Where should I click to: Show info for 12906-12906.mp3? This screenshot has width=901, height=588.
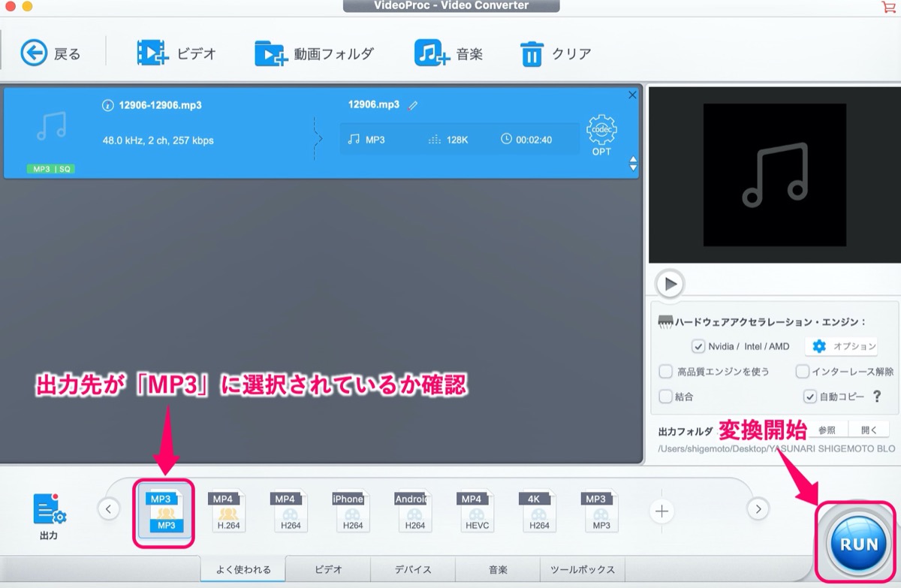pyautogui.click(x=107, y=105)
